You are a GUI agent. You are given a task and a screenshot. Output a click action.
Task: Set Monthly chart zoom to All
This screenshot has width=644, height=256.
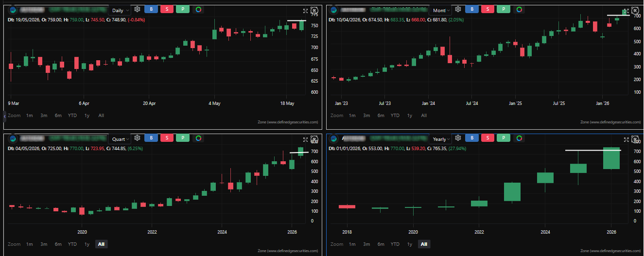point(424,116)
